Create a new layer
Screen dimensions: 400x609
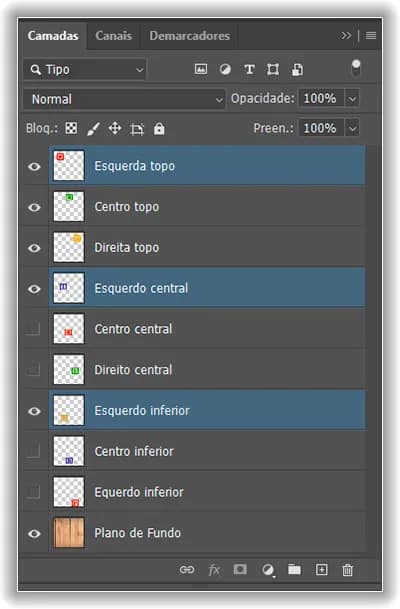point(322,570)
